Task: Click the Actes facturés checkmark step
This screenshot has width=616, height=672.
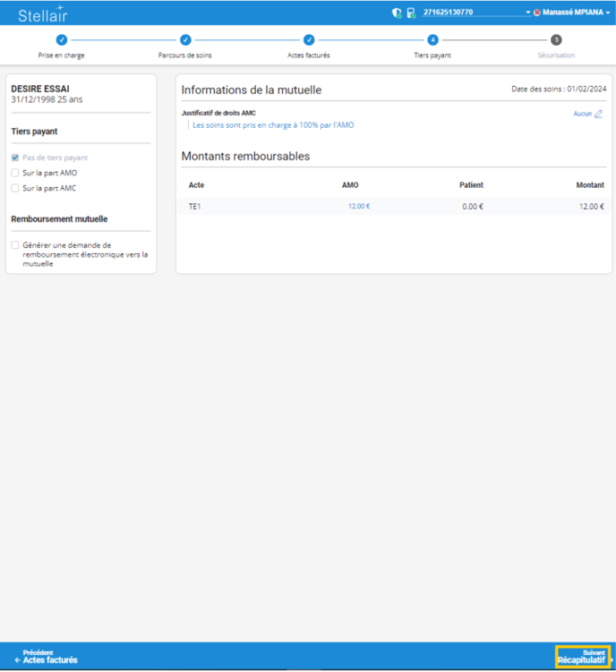Action: [x=309, y=40]
